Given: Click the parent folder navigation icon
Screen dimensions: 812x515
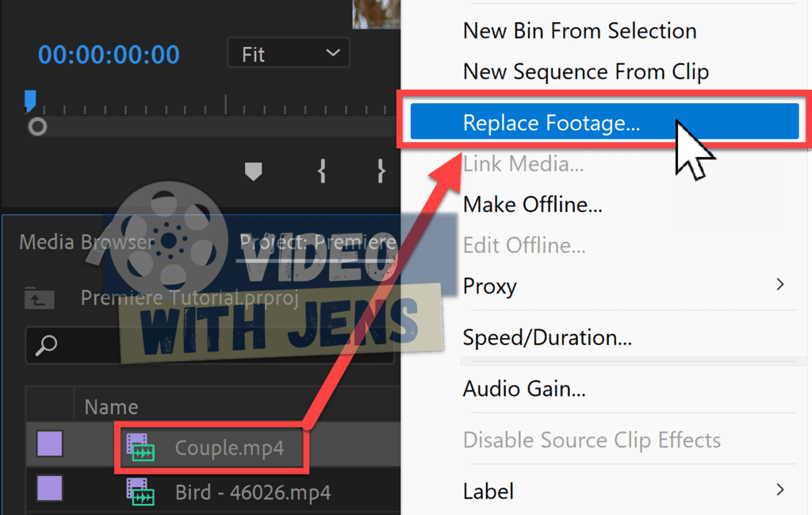Looking at the screenshot, I should 40,298.
